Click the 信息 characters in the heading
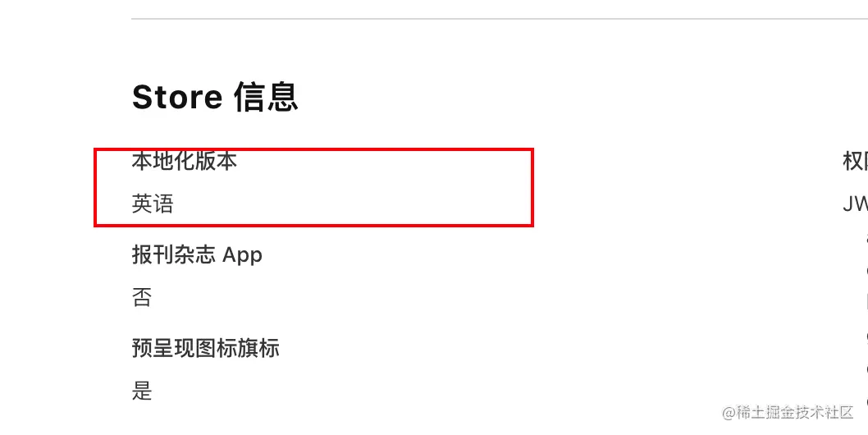 [266, 97]
